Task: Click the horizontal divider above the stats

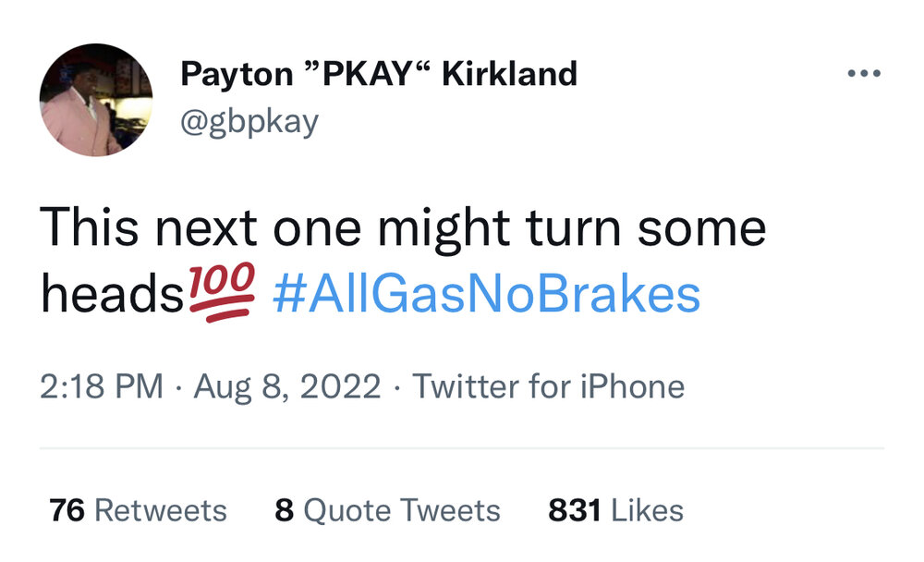Action: point(462,448)
